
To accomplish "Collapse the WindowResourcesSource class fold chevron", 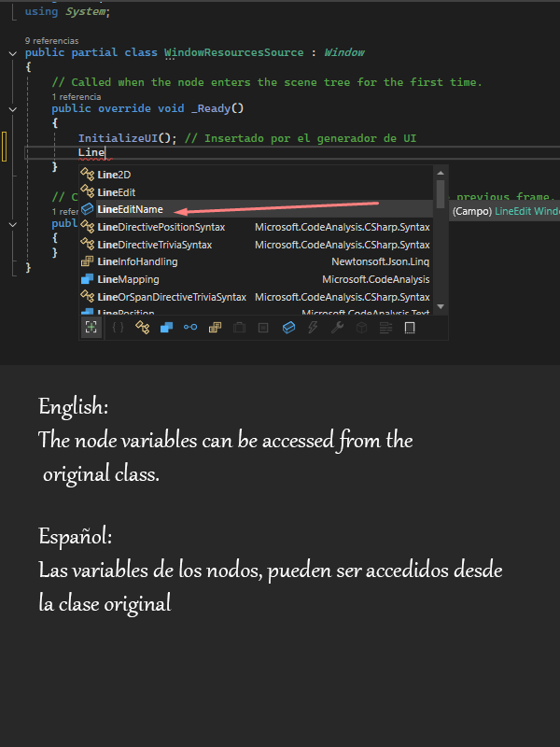I will (x=13, y=53).
